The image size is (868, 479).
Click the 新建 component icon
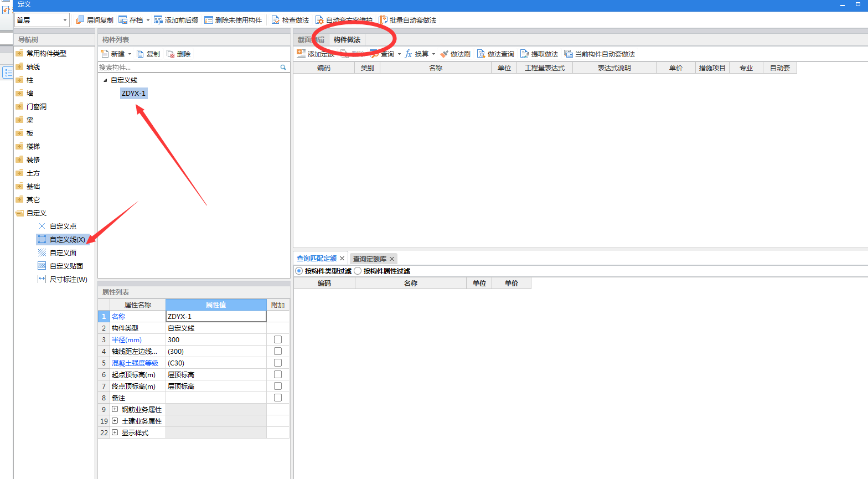coord(105,54)
